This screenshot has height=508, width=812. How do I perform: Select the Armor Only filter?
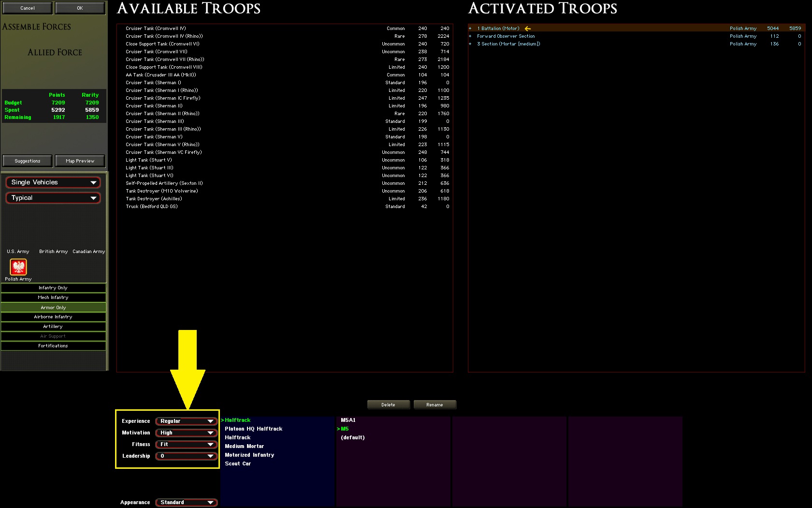tap(53, 307)
